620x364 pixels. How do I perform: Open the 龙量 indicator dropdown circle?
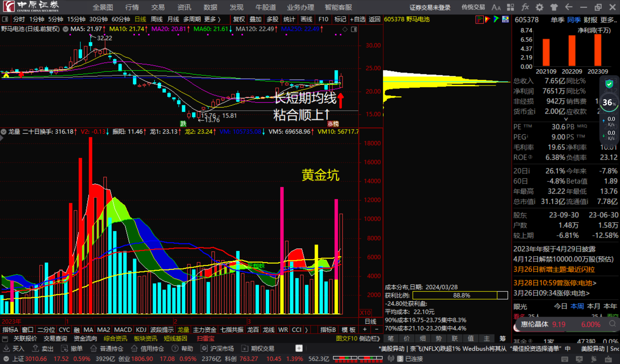[4, 132]
